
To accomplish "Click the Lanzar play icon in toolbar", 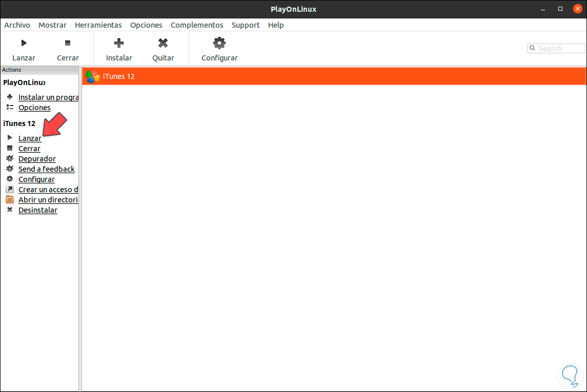I will pyautogui.click(x=24, y=43).
